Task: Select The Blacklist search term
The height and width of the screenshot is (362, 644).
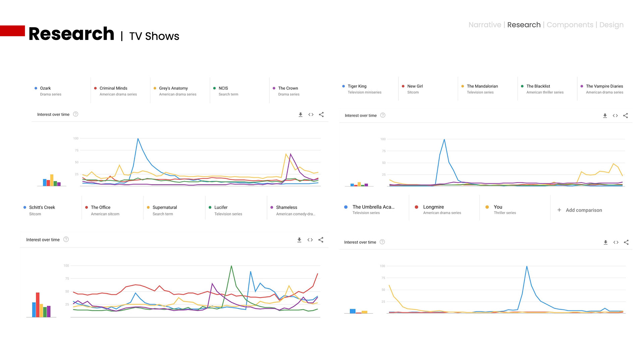Action: pos(542,89)
